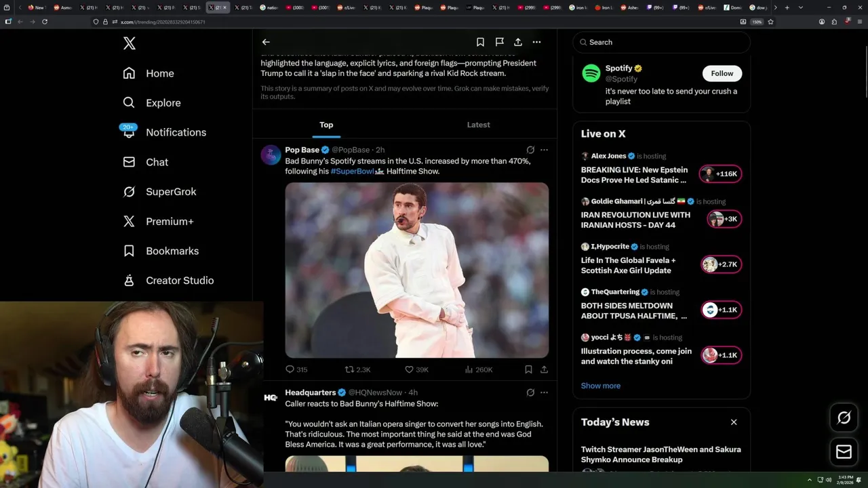
Task: Bookmark the Pop Base post
Action: [x=528, y=369]
